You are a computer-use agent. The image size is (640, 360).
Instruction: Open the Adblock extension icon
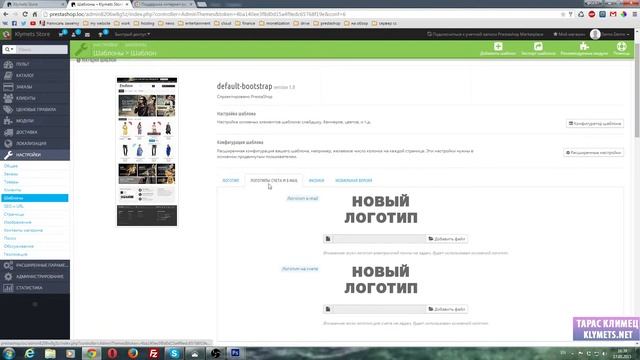pyautogui.click(x=591, y=14)
